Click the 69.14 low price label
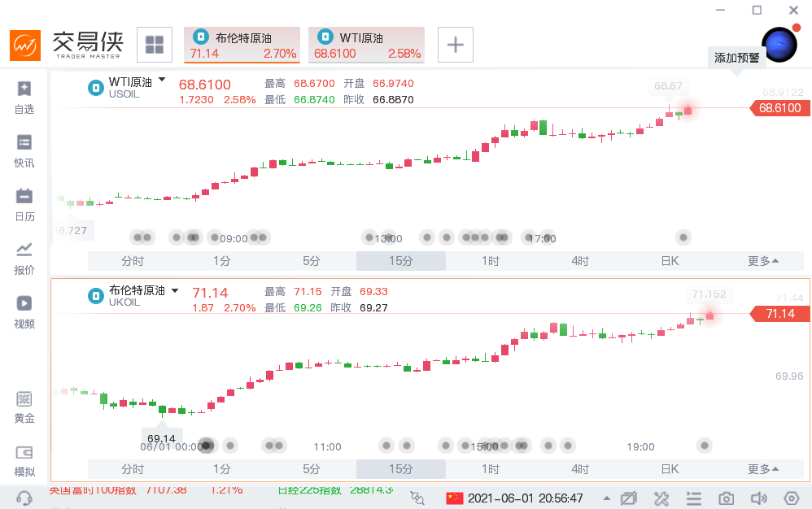This screenshot has width=812, height=509. point(162,438)
